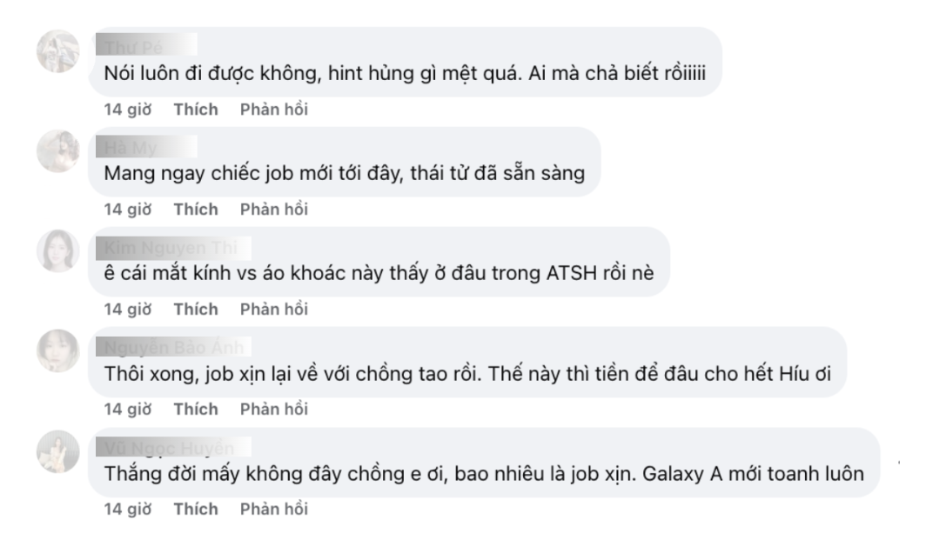The width and height of the screenshot is (926, 560).
Task: Reply to the "Galaxy A mới toanh" comment
Action: [273, 510]
